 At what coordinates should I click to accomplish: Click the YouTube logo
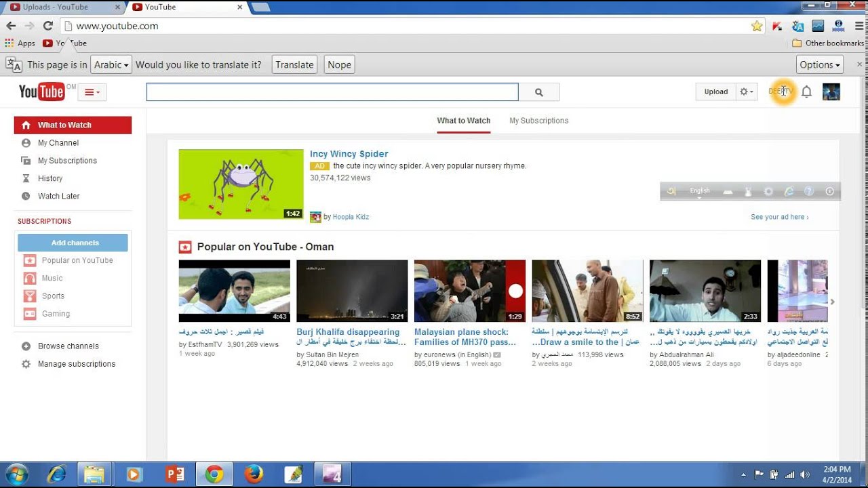41,91
